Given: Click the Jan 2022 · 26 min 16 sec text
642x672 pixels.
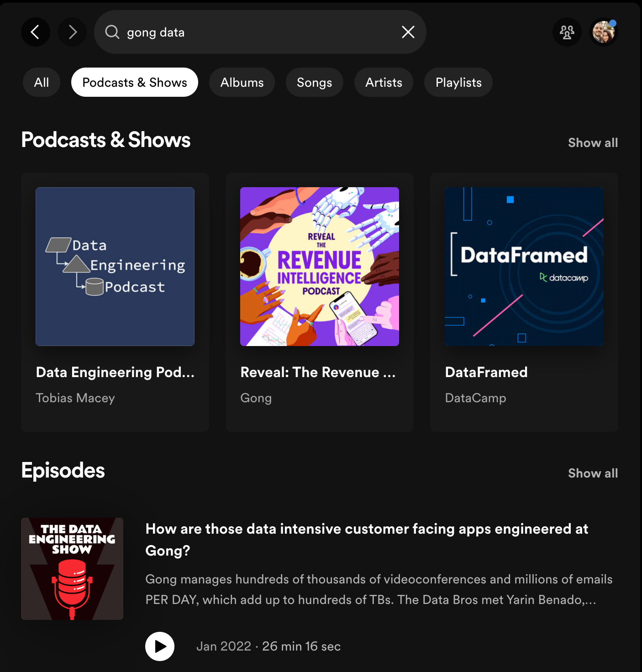Looking at the screenshot, I should click(x=268, y=646).
